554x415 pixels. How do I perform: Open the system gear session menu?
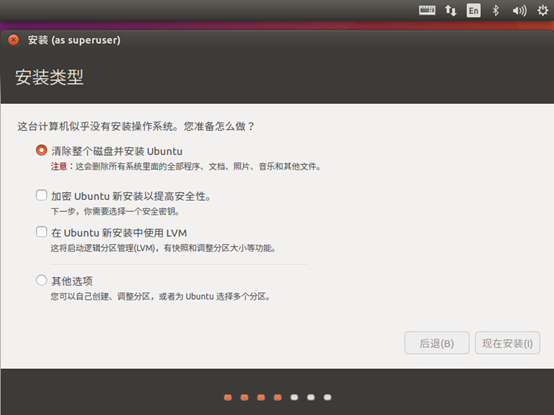[x=543, y=10]
